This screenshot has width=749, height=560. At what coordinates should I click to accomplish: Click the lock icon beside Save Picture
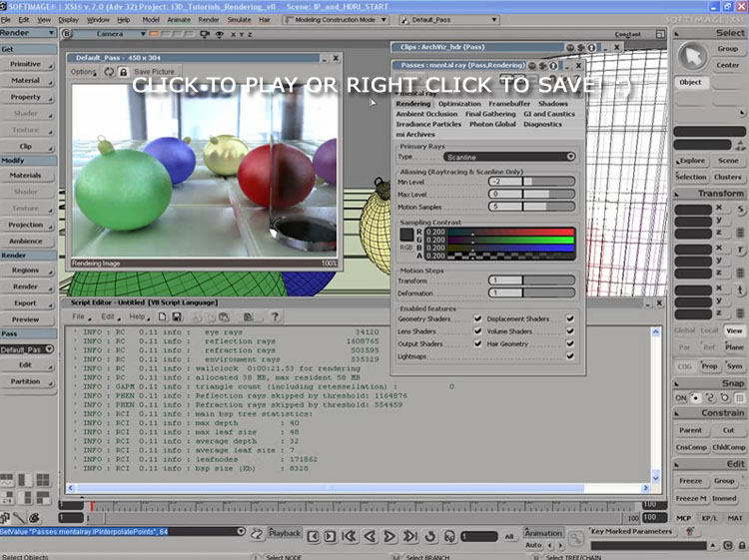click(123, 72)
